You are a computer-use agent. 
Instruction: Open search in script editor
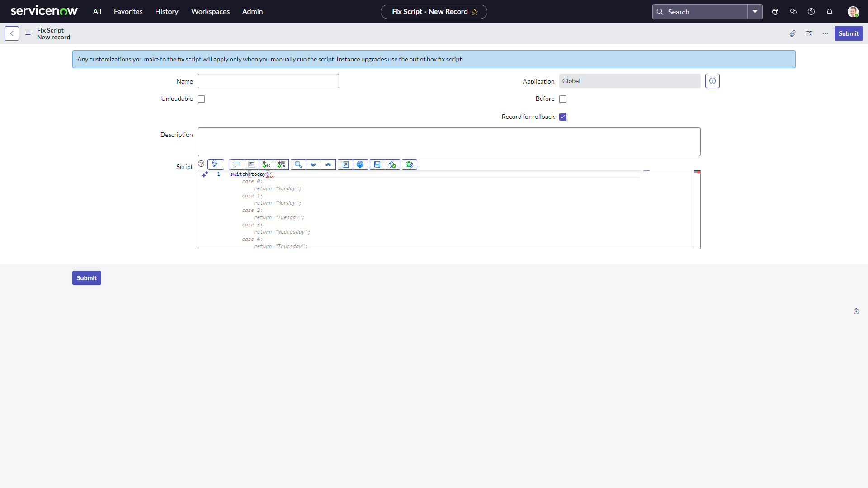tap(298, 164)
